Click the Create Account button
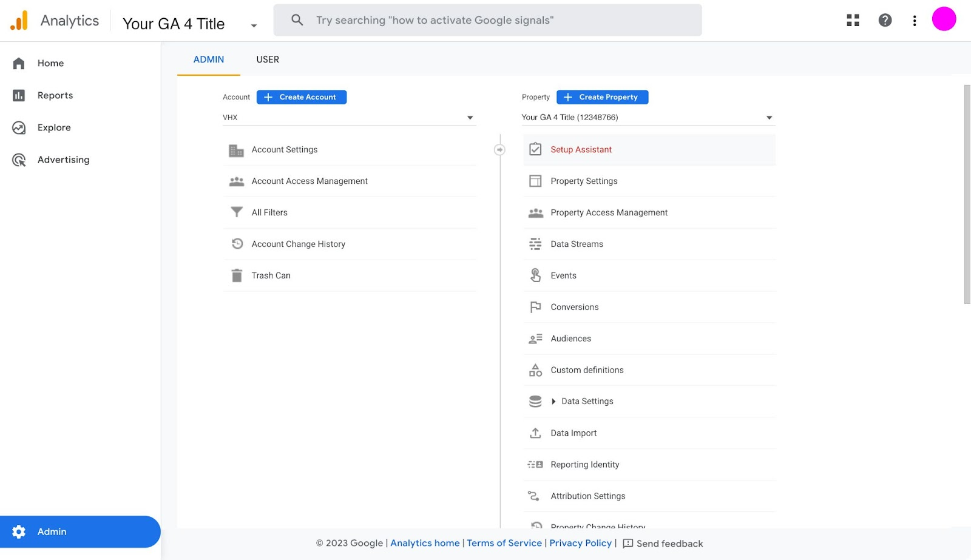The width and height of the screenshot is (971, 560). 302,97
